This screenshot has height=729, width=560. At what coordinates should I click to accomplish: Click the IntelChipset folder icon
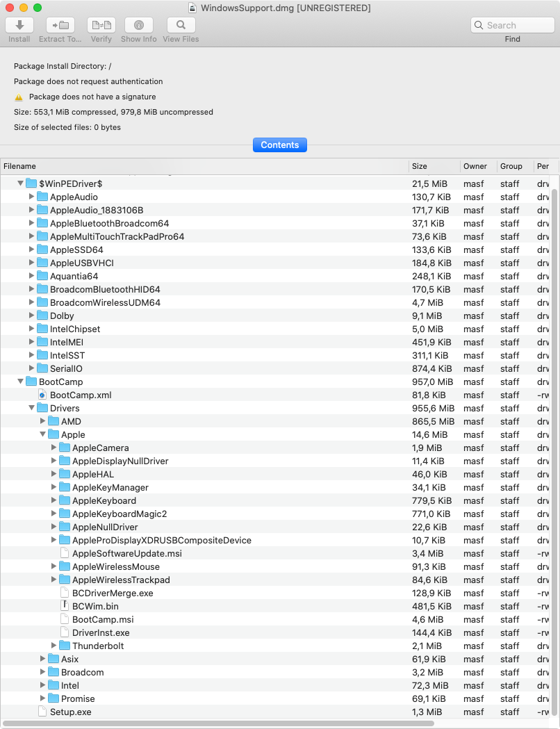tap(42, 329)
